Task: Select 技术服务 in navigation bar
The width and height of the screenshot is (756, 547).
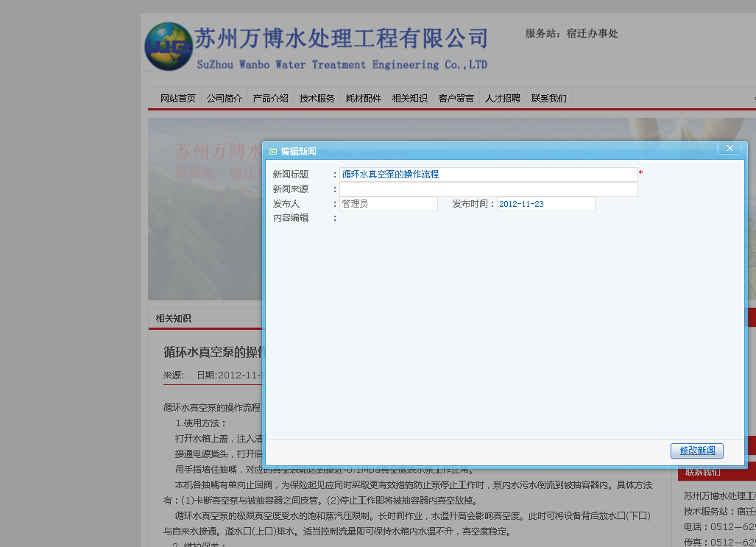Action: [x=317, y=99]
